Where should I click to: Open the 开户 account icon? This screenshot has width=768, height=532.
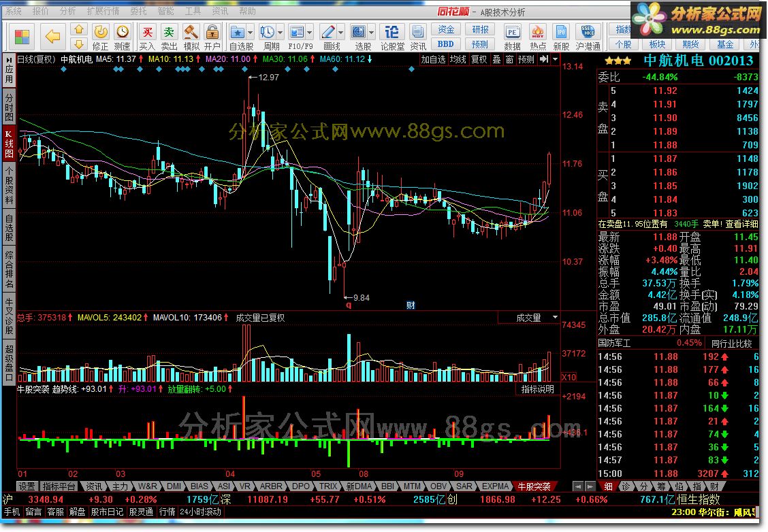click(212, 37)
